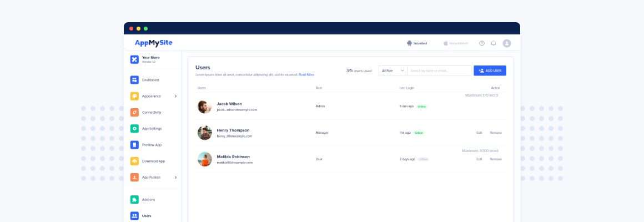Open the Dashboard sidebar icon

[134, 79]
